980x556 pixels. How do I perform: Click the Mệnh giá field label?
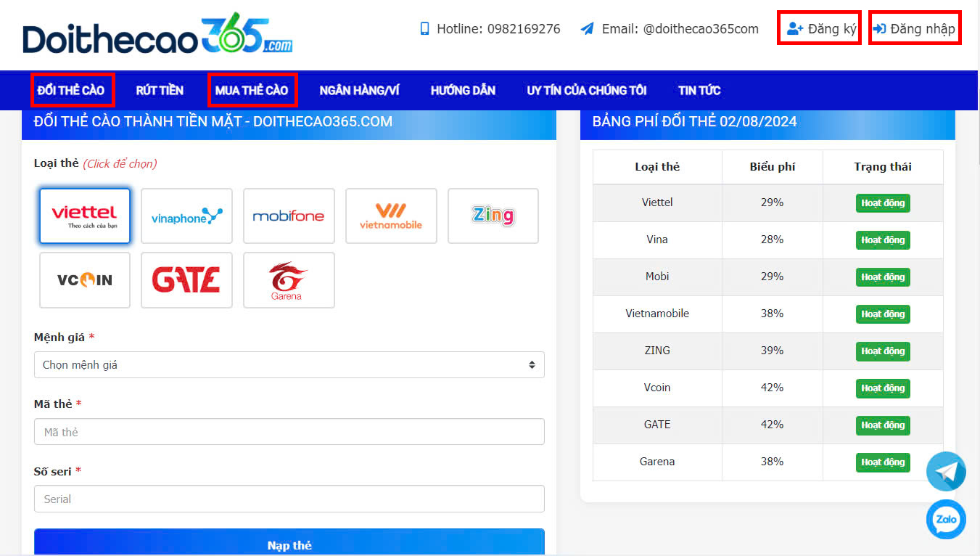[x=59, y=338]
